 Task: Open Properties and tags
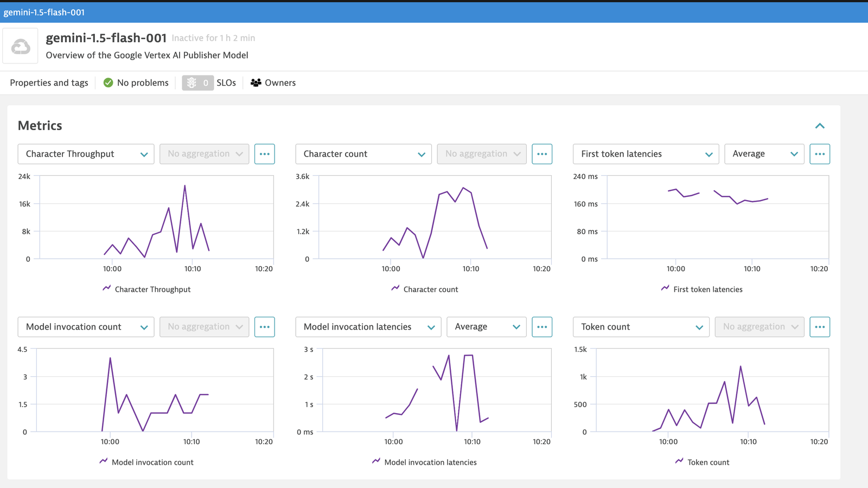49,83
